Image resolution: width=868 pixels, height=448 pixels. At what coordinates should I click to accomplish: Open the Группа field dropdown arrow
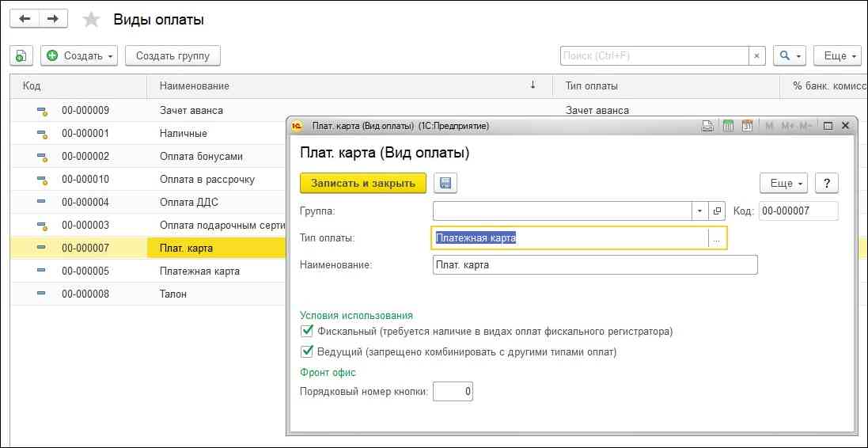(x=699, y=211)
